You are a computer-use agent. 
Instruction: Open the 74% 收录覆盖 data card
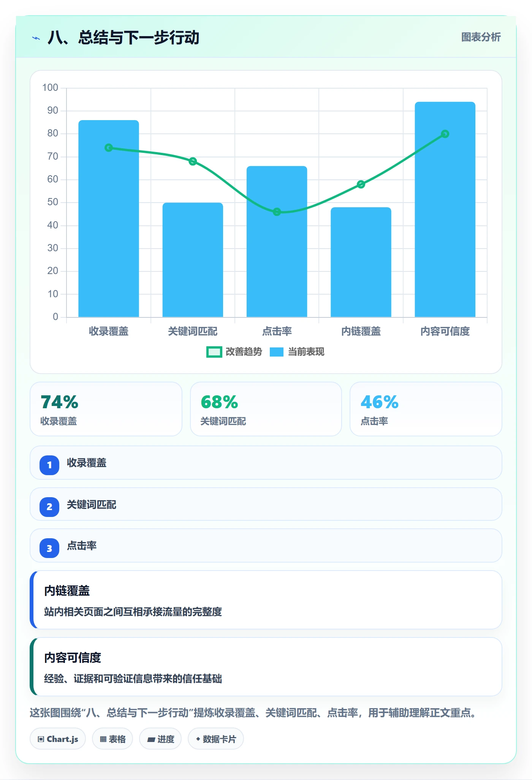pos(106,409)
